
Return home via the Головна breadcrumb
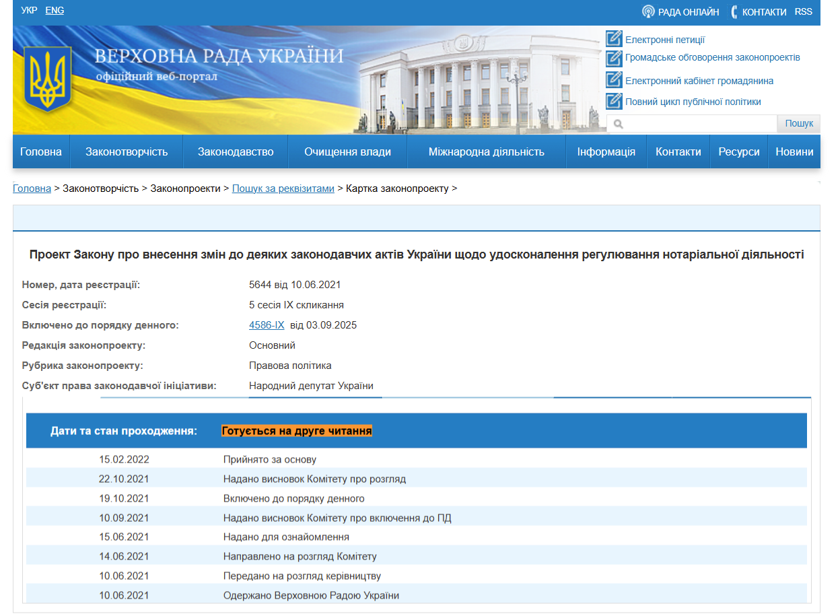coord(32,189)
